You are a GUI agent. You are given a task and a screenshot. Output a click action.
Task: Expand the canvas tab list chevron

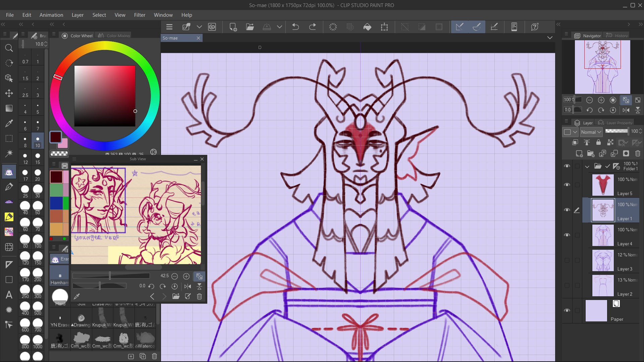coord(550,38)
